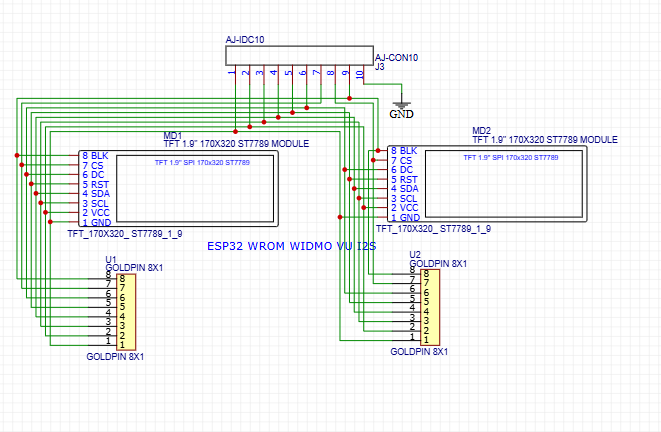Click the AJ-IDC10 label text
This screenshot has width=661, height=432.
tap(245, 40)
